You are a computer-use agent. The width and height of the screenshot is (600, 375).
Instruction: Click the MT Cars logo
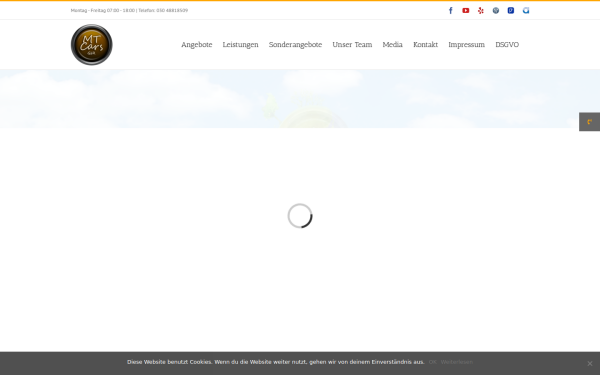pyautogui.click(x=91, y=45)
